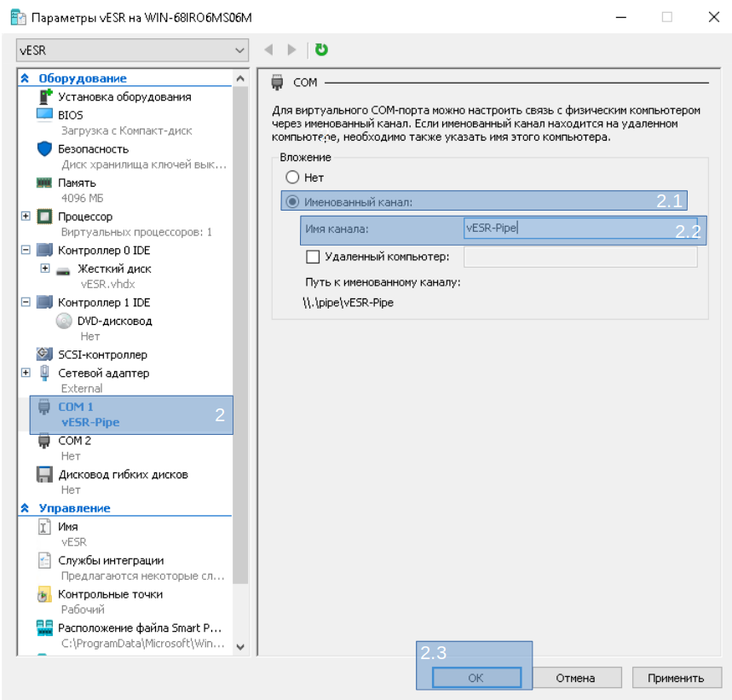
Task: Select the BIOS tree item
Action: tap(71, 115)
